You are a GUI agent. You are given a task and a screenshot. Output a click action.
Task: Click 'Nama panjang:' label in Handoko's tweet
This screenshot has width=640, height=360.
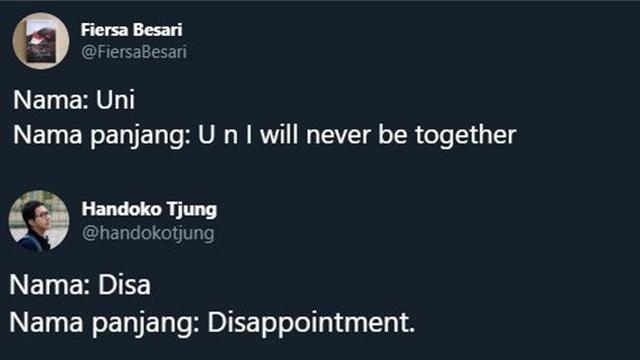[x=104, y=323]
